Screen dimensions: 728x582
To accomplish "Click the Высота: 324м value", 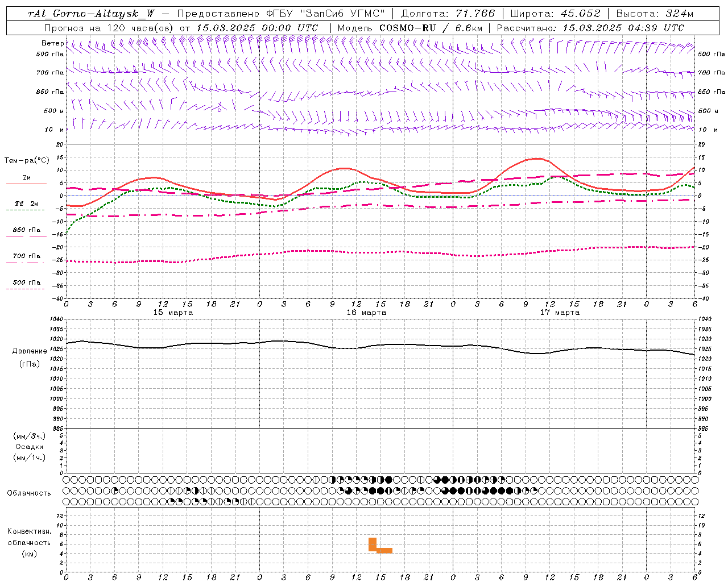I will coord(655,14).
